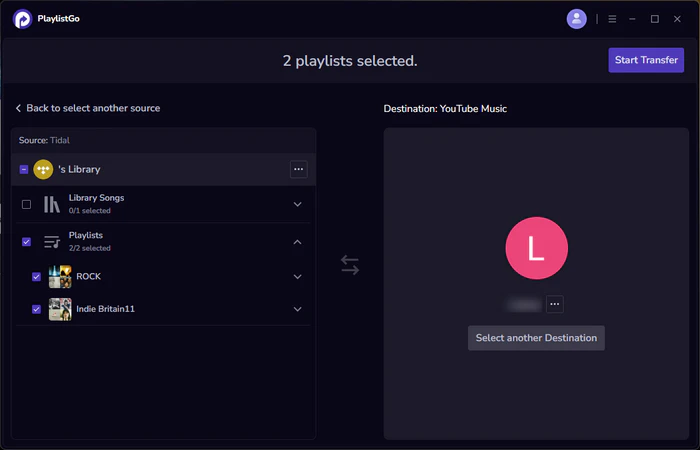This screenshot has width=700, height=450.
Task: Uncheck the ROCK playlist checkbox
Action: pos(37,277)
